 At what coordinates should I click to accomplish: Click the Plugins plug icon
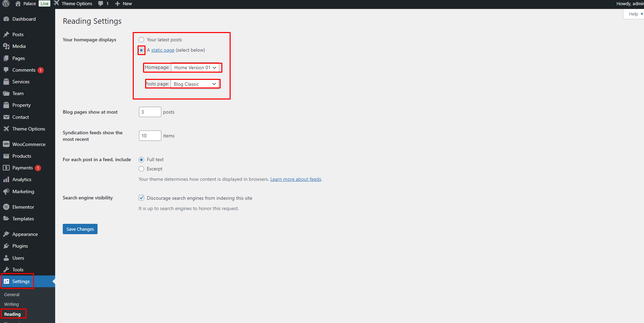[6, 246]
